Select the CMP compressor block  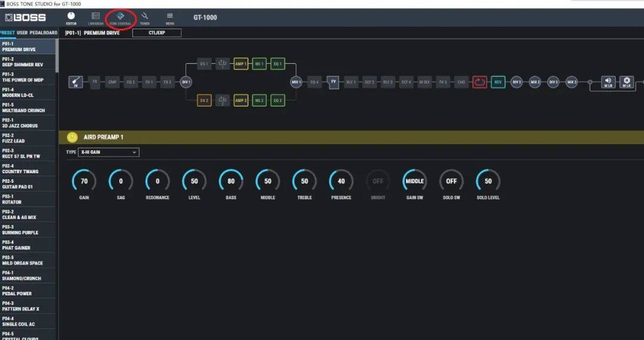(x=112, y=82)
